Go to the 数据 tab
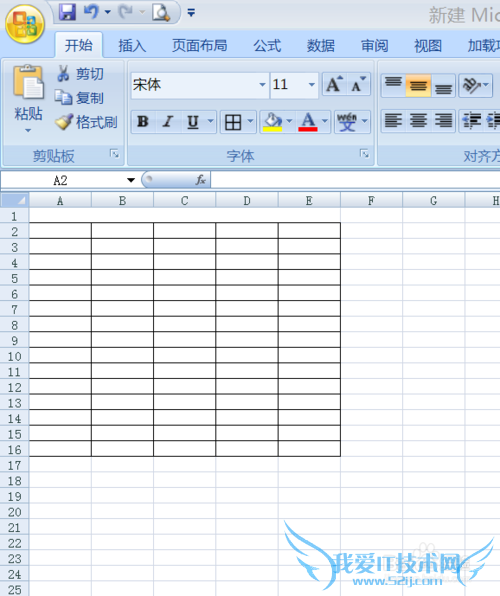The image size is (500, 596). click(321, 46)
